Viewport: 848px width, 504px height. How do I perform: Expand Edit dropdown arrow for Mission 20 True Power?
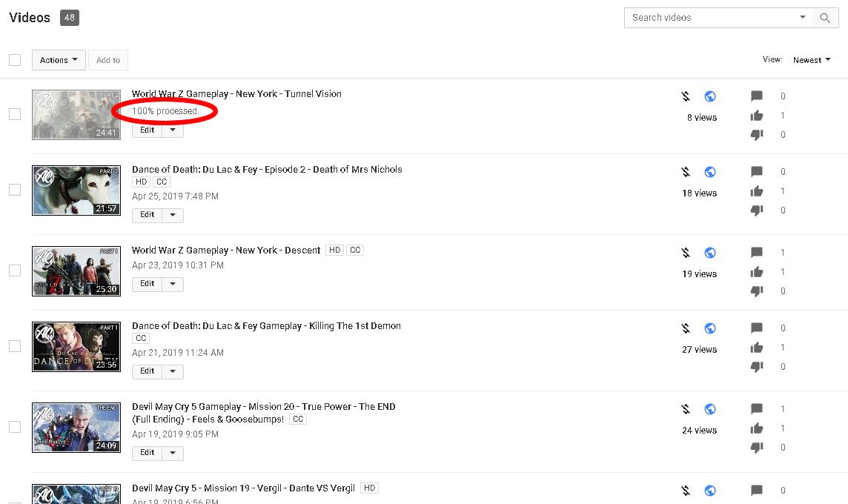coord(173,453)
